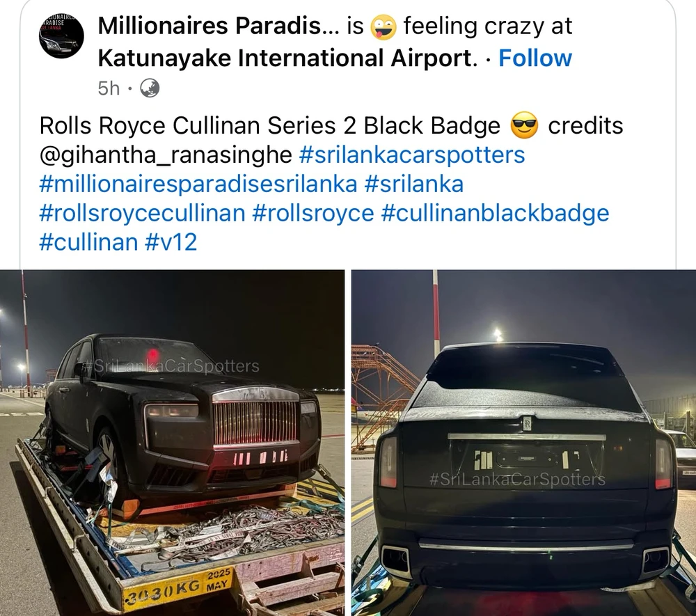The image size is (696, 616).
Task: Follow the Millionaires Paradise page
Action: (535, 58)
